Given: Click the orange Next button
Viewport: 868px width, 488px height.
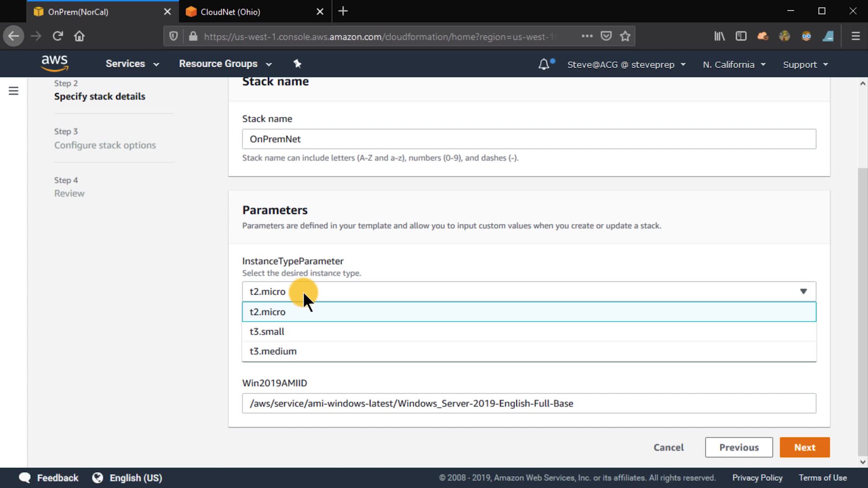Looking at the screenshot, I should 804,447.
